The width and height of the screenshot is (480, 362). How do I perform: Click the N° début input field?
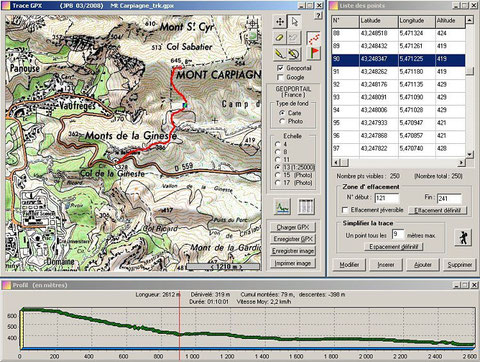387,198
